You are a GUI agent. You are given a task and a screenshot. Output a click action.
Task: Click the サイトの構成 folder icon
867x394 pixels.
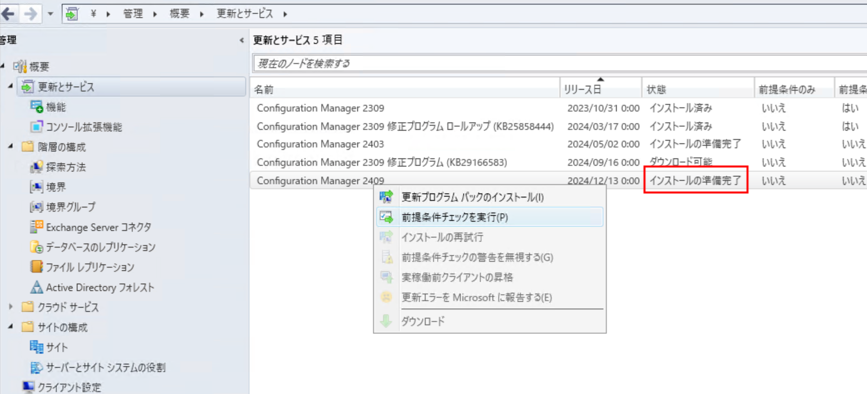[x=27, y=327]
